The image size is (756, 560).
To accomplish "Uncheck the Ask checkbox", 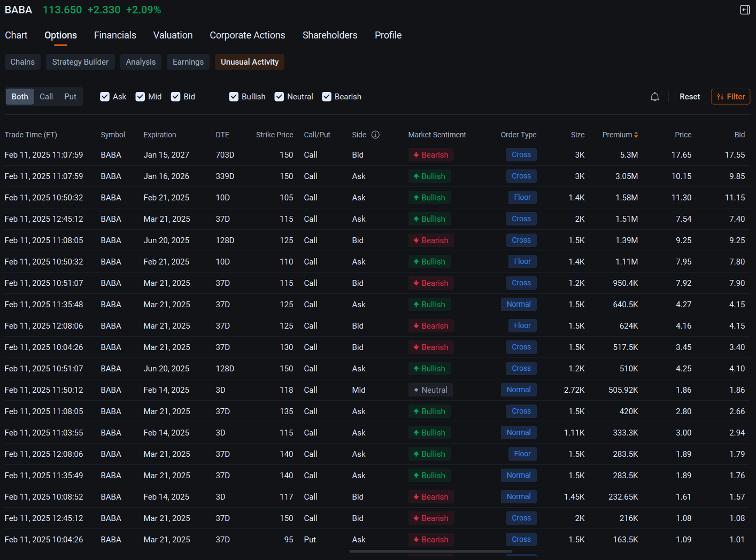I will click(x=105, y=97).
